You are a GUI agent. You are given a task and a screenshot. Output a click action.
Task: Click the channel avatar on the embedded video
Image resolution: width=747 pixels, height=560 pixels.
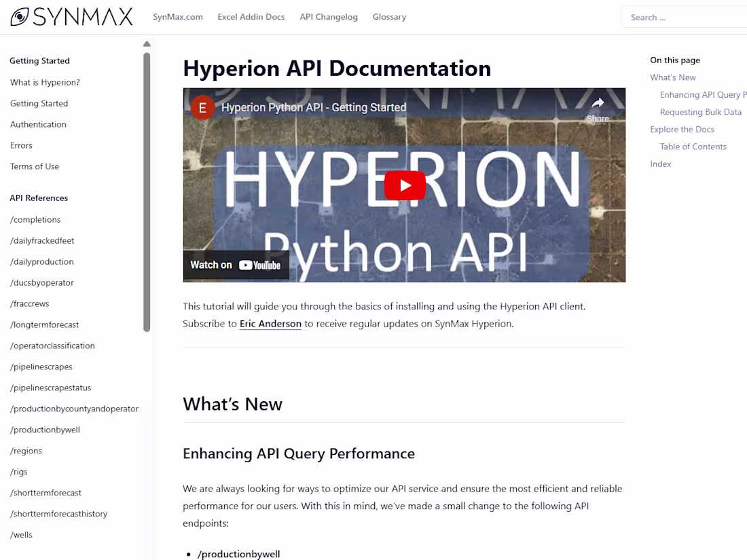[x=202, y=107]
